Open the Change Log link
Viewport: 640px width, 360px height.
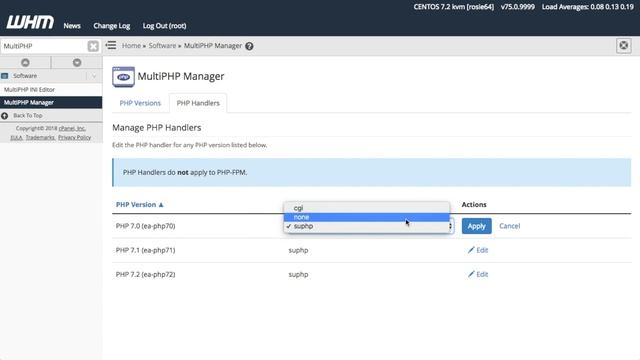(111, 26)
